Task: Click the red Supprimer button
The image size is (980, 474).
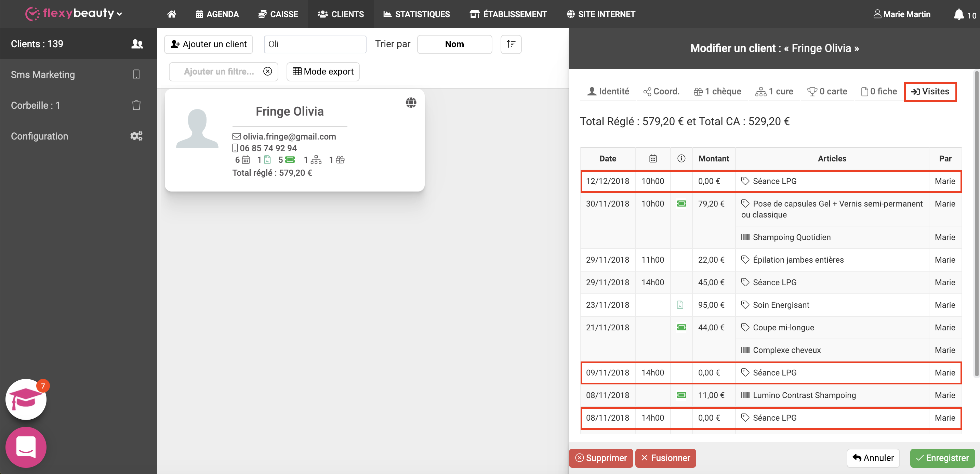Action: coord(601,458)
